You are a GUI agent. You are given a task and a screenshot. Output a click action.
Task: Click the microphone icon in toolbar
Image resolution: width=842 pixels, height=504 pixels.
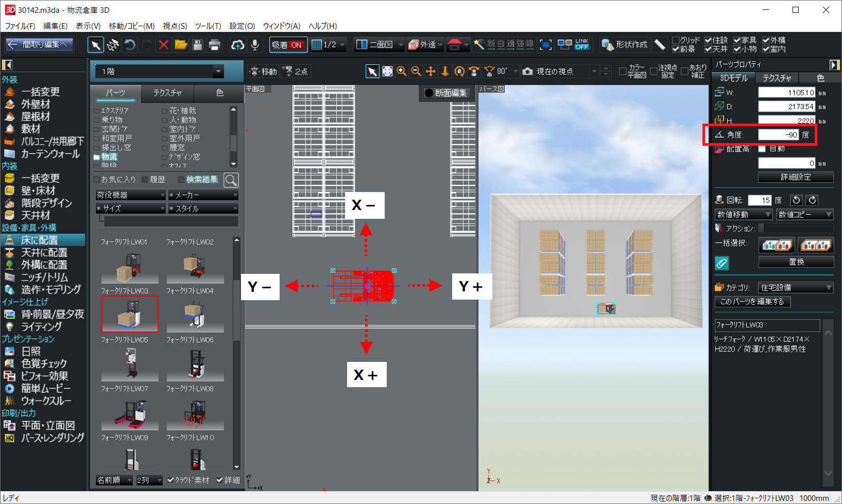(255, 45)
